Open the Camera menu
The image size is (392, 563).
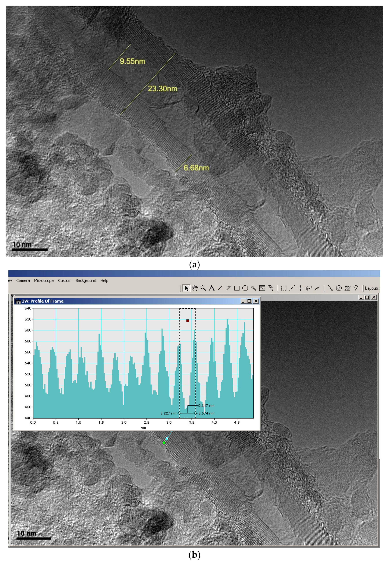(23, 280)
